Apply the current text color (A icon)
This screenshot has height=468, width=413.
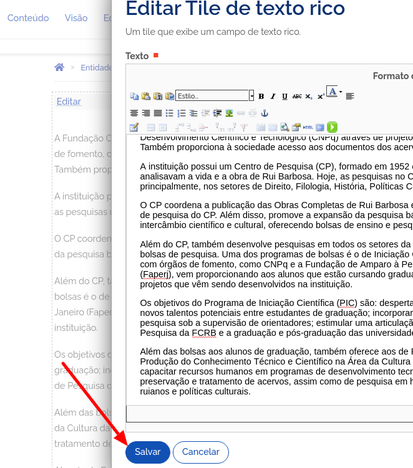(x=332, y=91)
